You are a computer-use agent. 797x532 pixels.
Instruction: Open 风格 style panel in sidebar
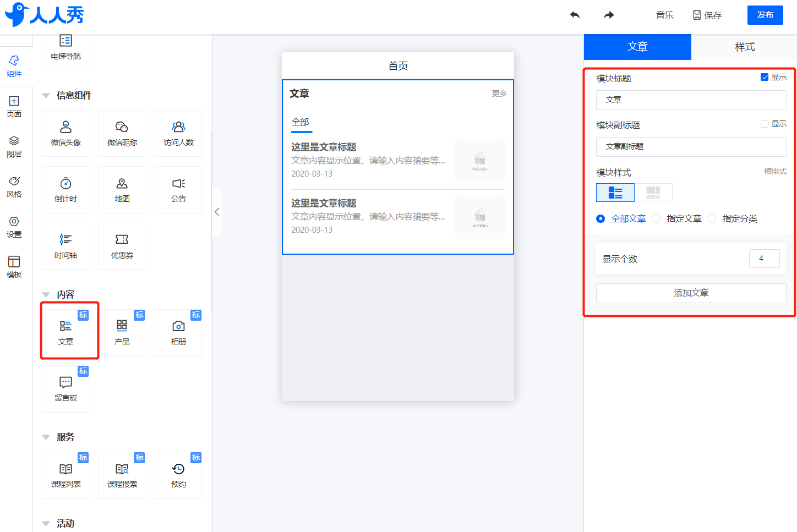pos(14,187)
